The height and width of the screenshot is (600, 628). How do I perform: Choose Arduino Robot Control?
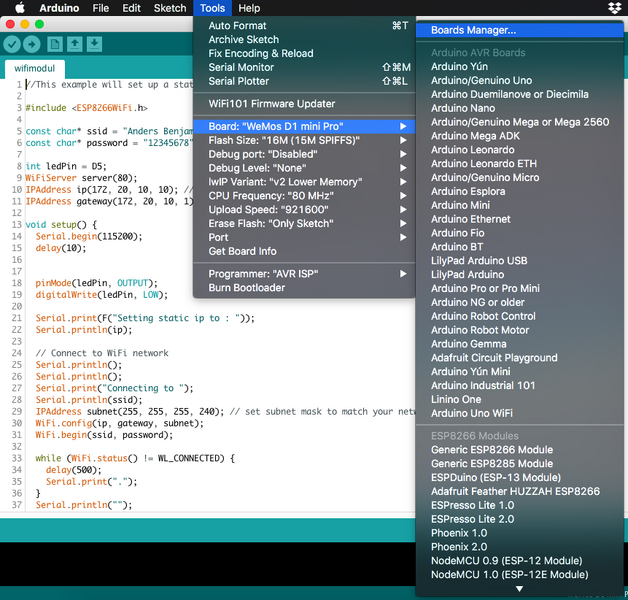coord(519,316)
